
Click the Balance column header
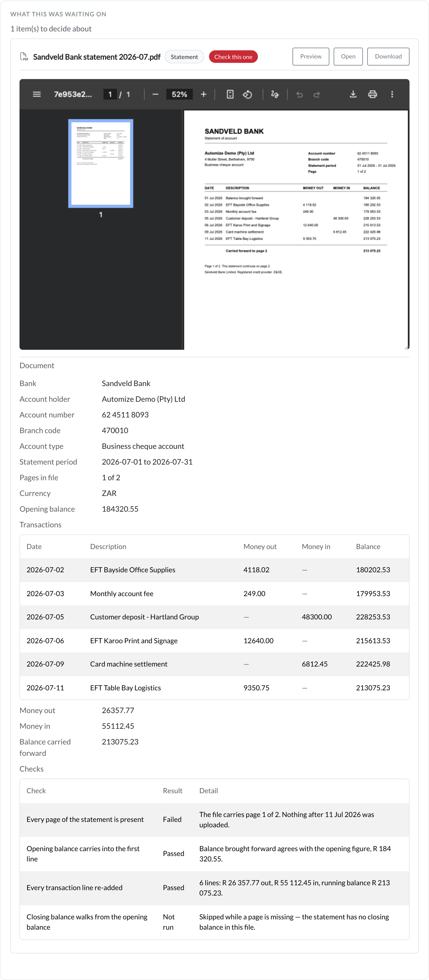pyautogui.click(x=368, y=546)
